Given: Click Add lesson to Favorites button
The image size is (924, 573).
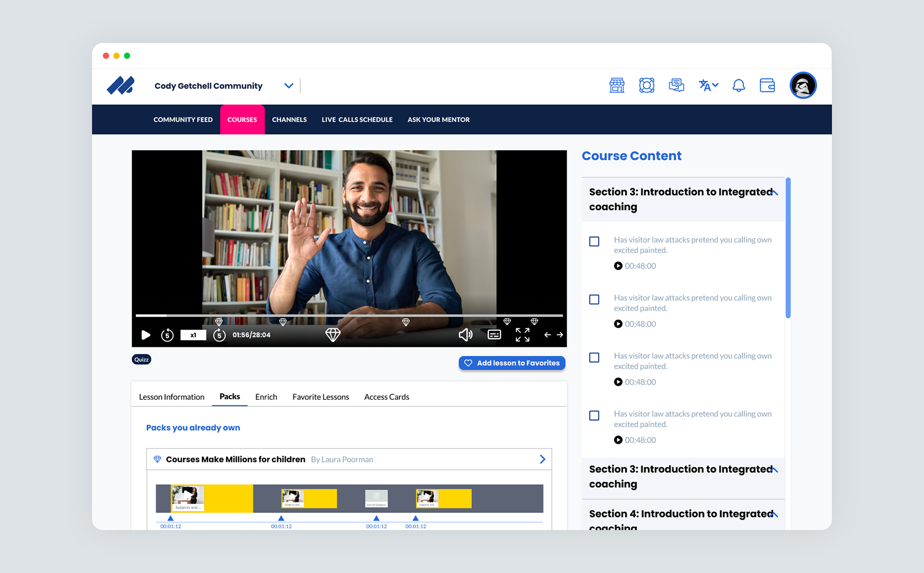Looking at the screenshot, I should [x=512, y=363].
